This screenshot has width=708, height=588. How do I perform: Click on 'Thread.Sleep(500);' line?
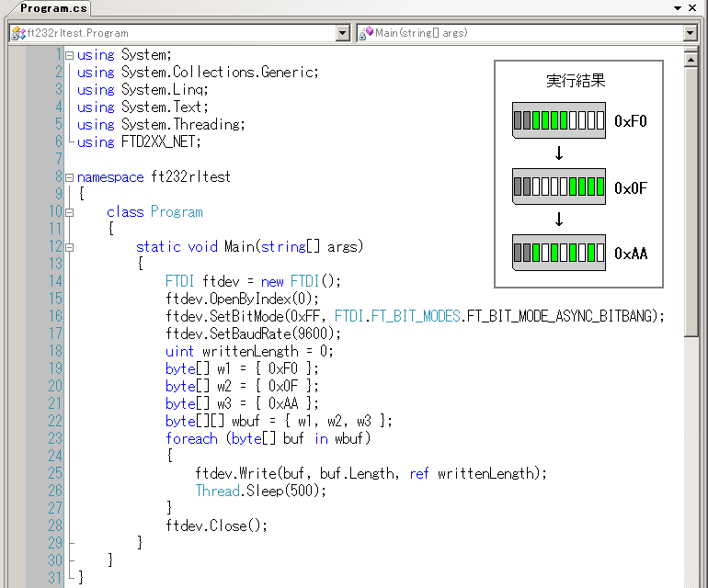260,491
